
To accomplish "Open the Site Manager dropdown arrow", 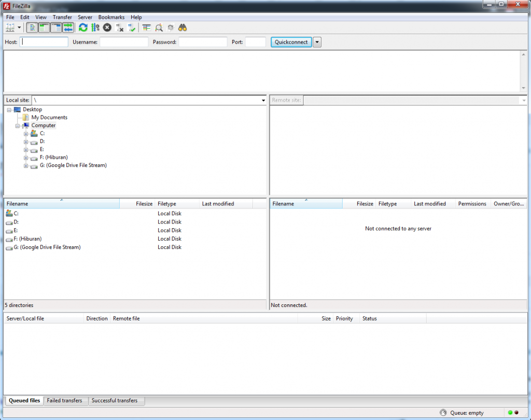I will coord(19,27).
